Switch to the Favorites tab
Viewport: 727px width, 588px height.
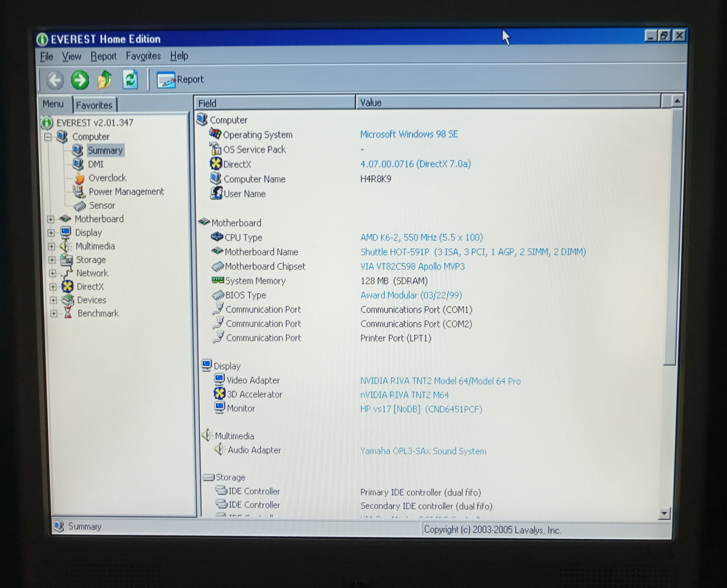[94, 105]
